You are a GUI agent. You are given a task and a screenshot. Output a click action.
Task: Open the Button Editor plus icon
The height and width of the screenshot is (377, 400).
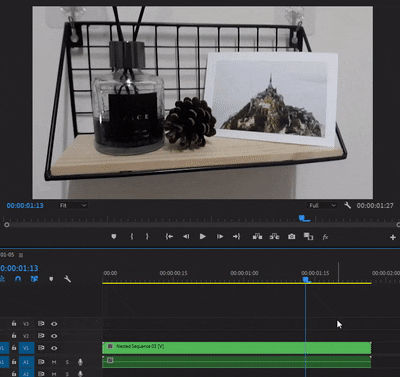[393, 237]
